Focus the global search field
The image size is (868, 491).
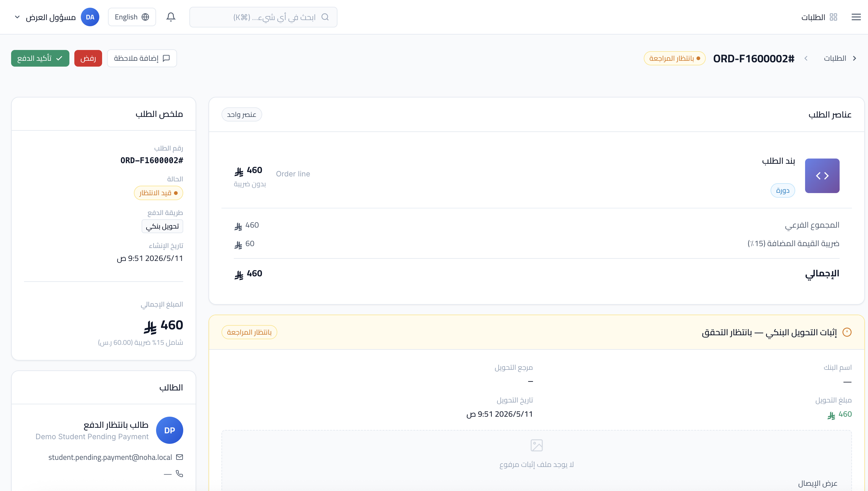pos(263,17)
